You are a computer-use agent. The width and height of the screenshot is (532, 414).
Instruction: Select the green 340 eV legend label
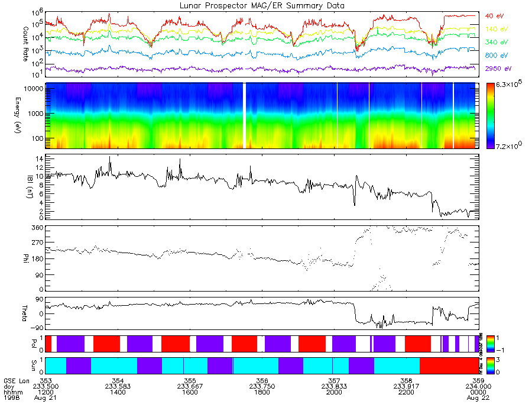point(497,42)
